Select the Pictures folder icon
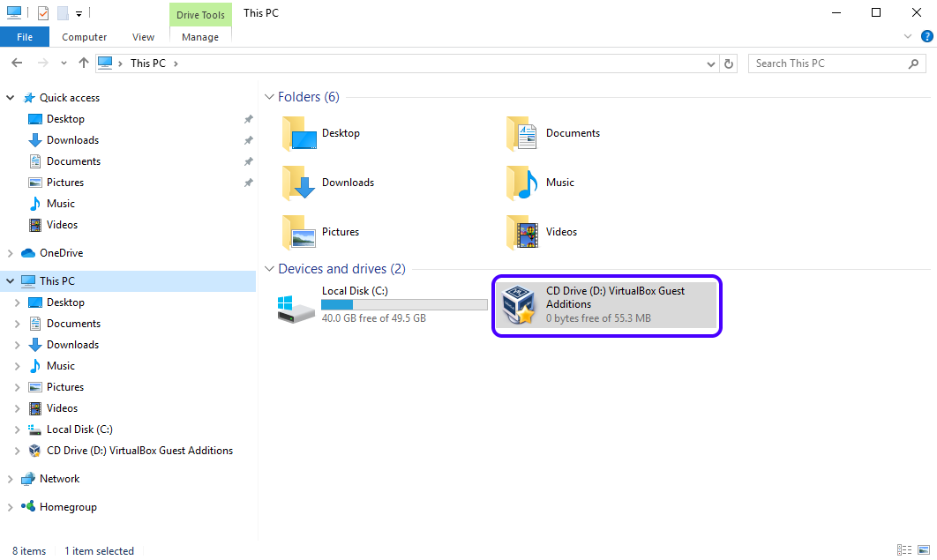The image size is (937, 560). click(x=299, y=232)
